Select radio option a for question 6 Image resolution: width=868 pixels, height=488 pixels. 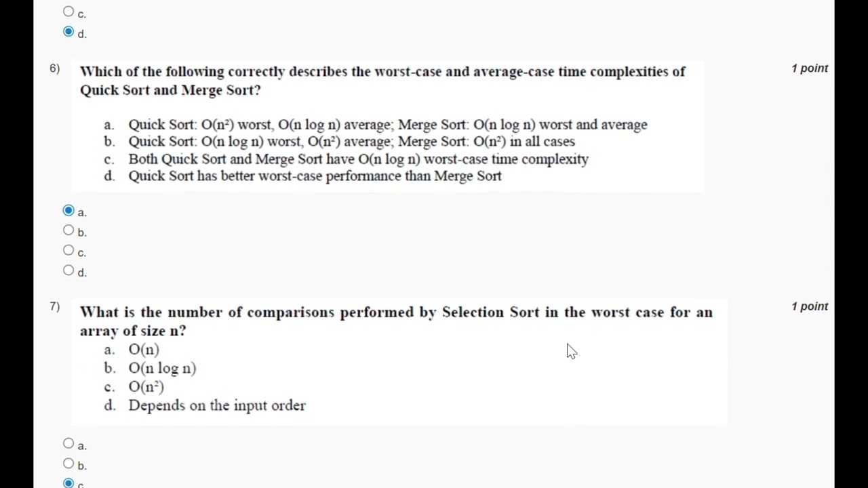(x=68, y=211)
